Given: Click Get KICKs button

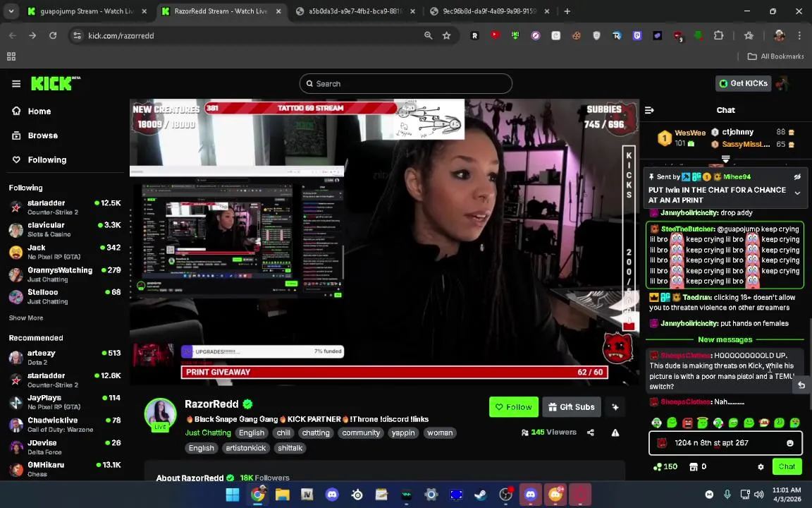Looking at the screenshot, I should [x=743, y=83].
